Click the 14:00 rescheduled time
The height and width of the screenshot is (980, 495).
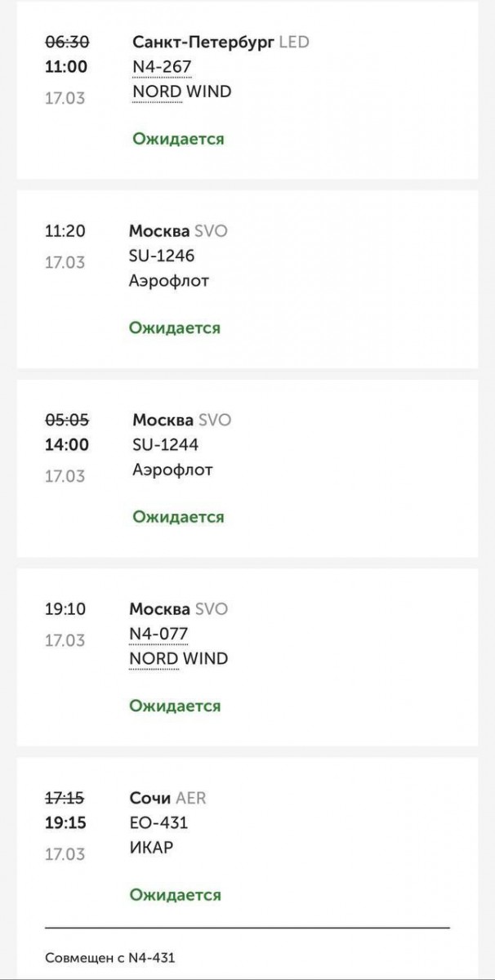click(67, 445)
